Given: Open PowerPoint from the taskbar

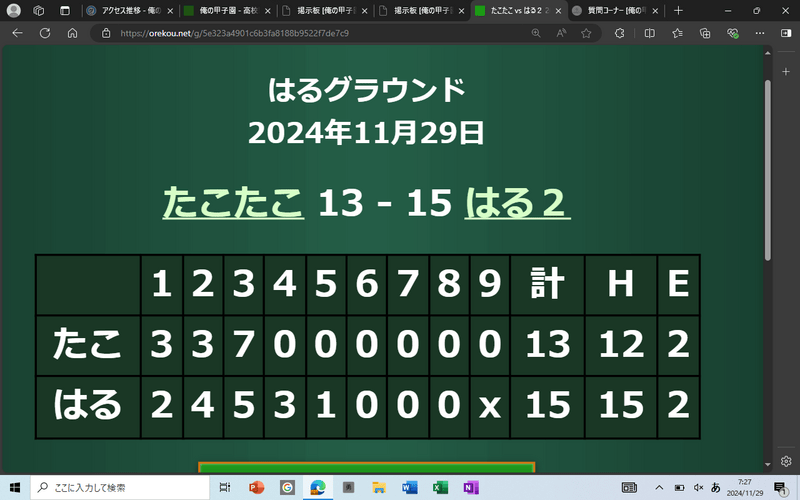Looking at the screenshot, I should (254, 487).
